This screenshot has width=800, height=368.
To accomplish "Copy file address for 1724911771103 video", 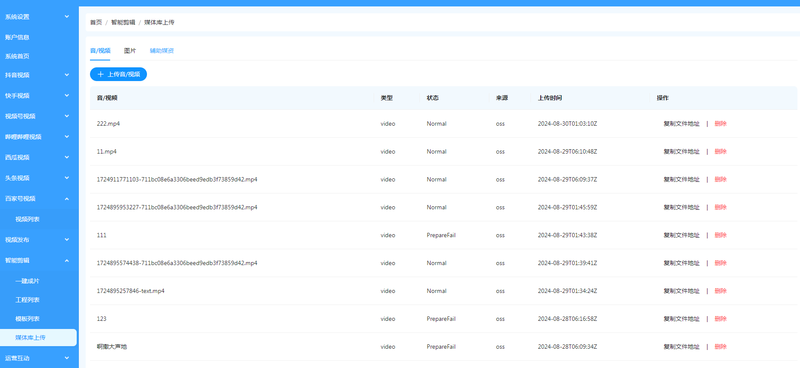I will pos(682,179).
